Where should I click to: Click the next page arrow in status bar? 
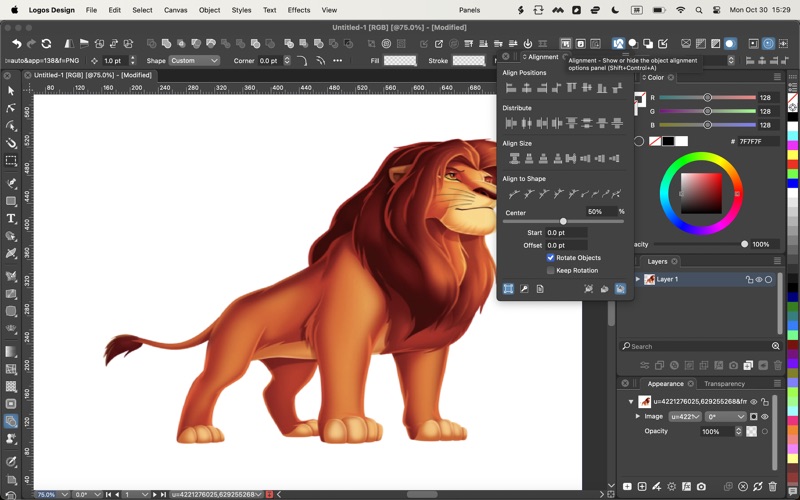155,494
